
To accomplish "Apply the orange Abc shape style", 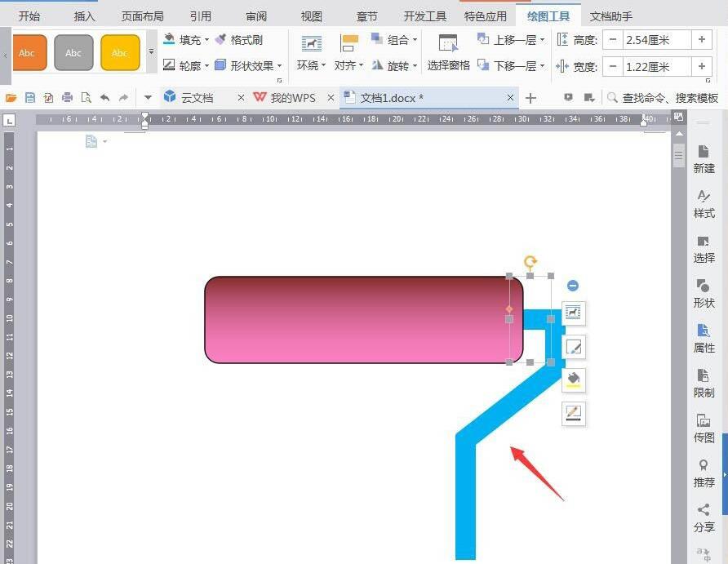I will [x=29, y=52].
